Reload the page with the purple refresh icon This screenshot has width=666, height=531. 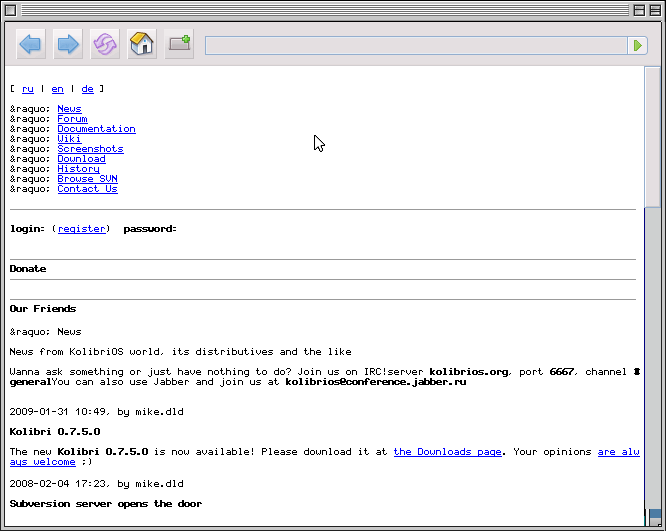click(105, 44)
